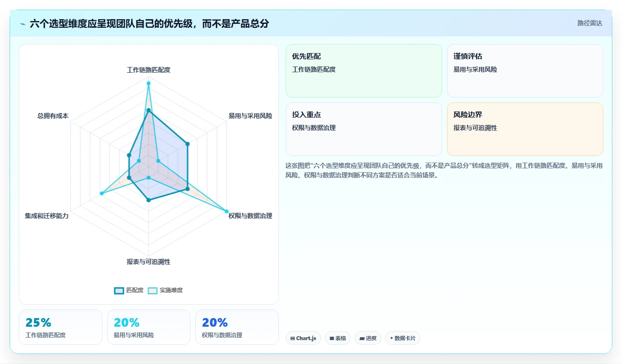The height and width of the screenshot is (364, 622).
Task: Click the Chart.js tag chip
Action: [x=303, y=338]
